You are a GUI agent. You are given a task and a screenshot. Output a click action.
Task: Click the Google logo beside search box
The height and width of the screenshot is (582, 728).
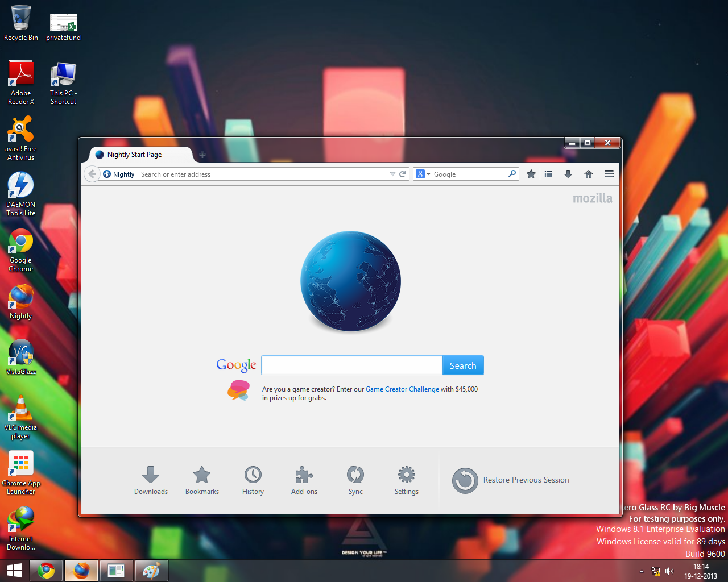(x=237, y=365)
